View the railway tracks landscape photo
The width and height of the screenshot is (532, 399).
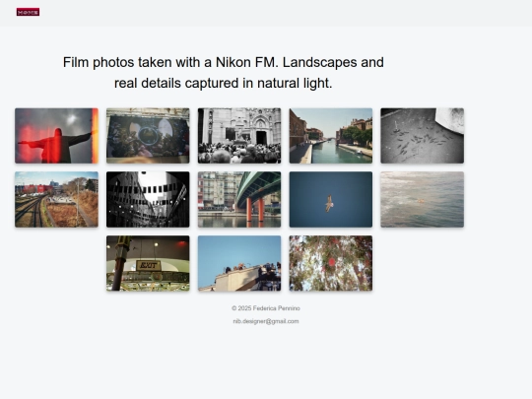pyautogui.click(x=57, y=199)
